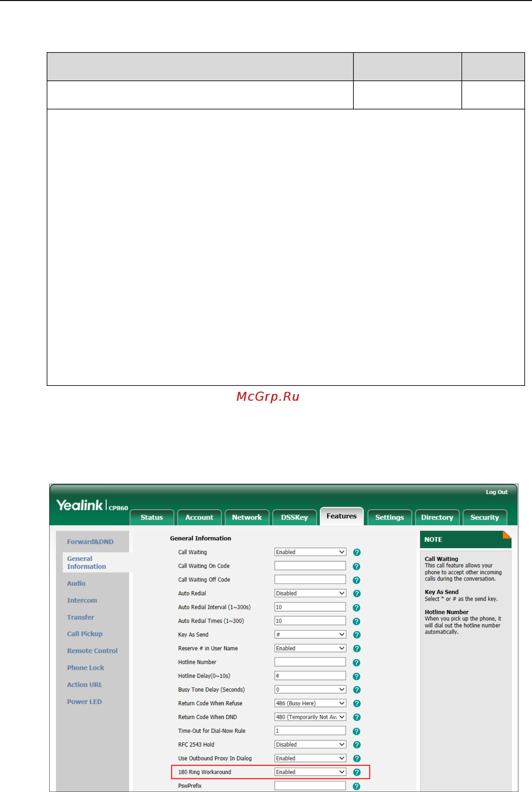Switch to the Settings tab
The height and width of the screenshot is (792, 532).
coord(390,518)
